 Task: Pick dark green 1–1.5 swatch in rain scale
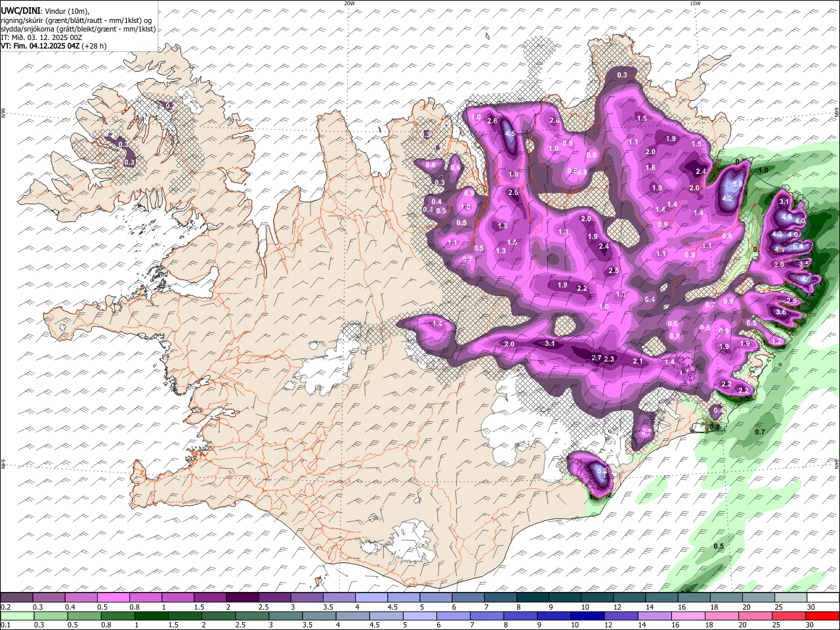(151, 616)
